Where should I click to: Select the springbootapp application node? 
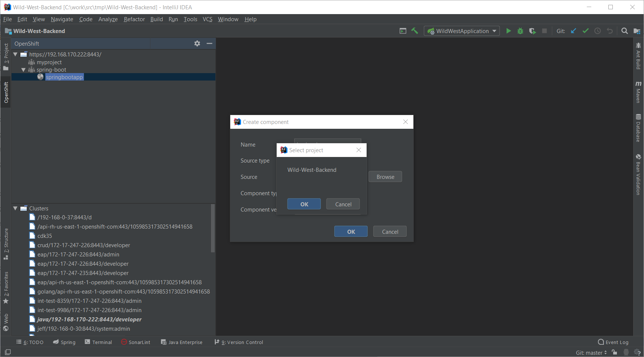(64, 77)
